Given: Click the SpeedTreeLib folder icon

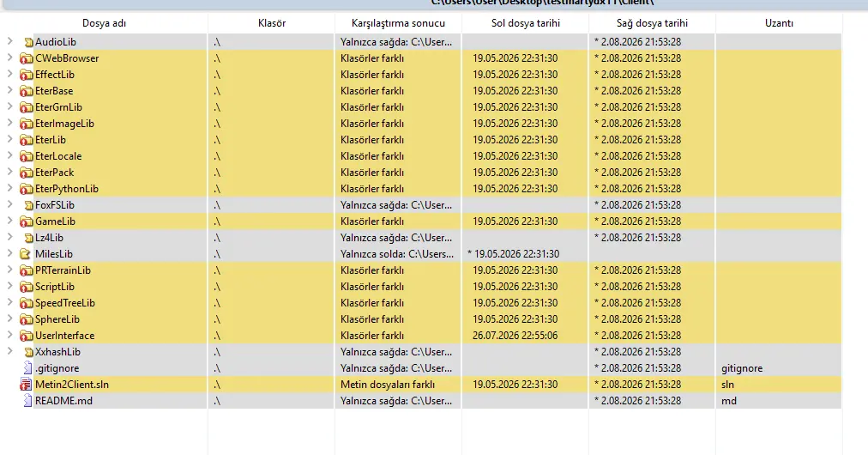Looking at the screenshot, I should 26,304.
